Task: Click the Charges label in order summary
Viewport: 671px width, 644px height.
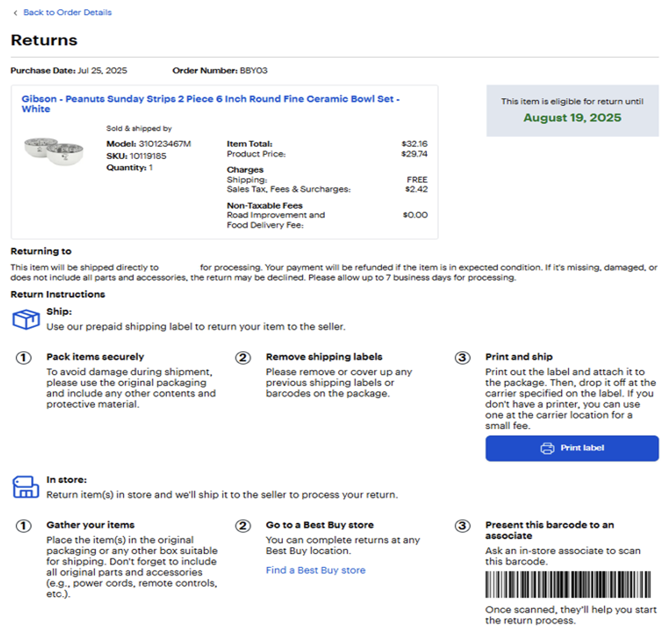Action: point(245,170)
